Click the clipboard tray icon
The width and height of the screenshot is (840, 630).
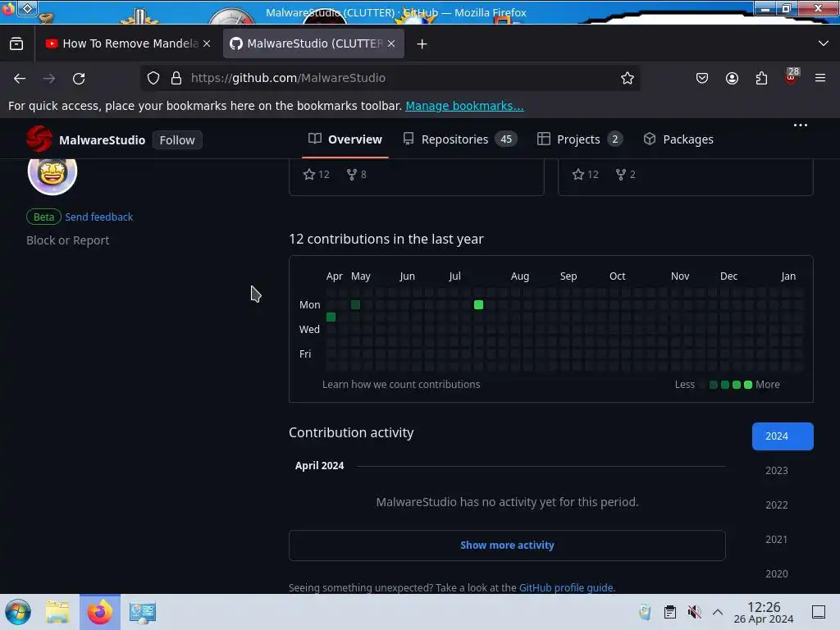click(x=669, y=612)
